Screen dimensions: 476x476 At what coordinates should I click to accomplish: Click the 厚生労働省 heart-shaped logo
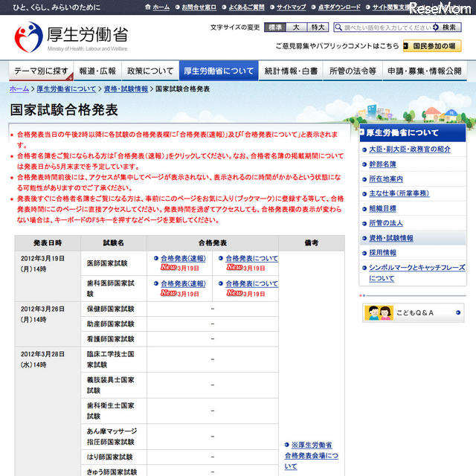[28, 36]
